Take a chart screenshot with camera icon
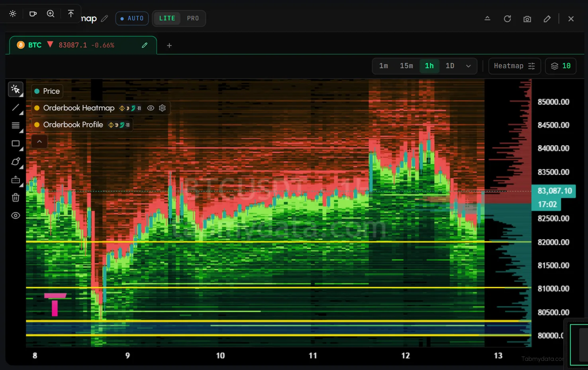This screenshot has height=370, width=588. pyautogui.click(x=527, y=19)
